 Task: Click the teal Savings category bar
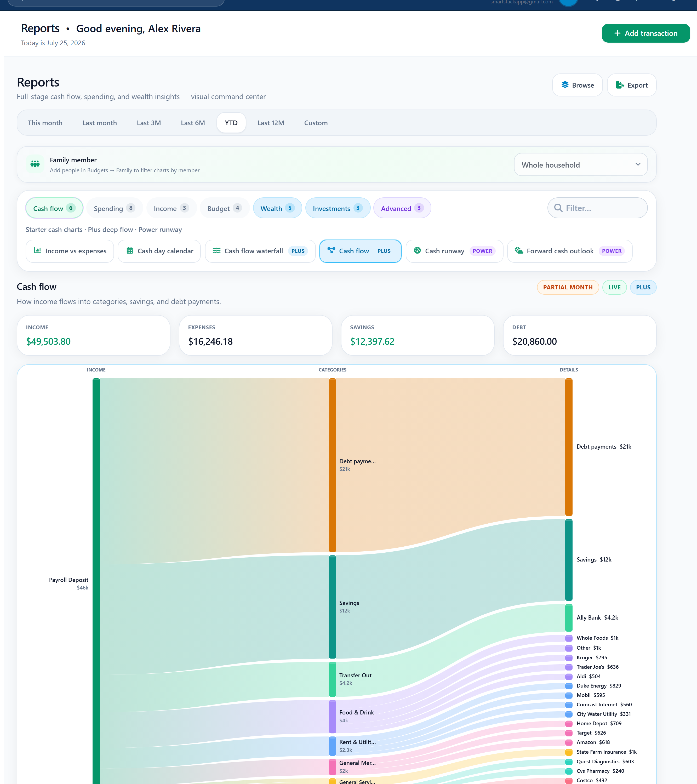(x=332, y=607)
